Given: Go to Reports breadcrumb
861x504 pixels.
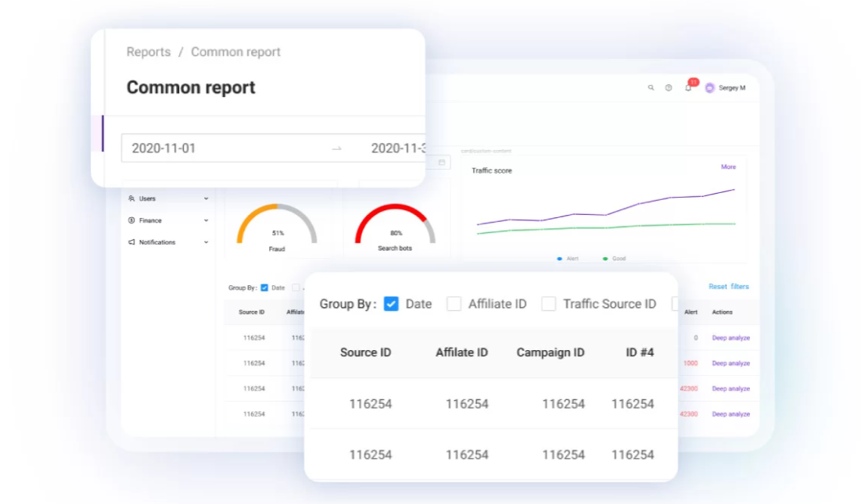Looking at the screenshot, I should (149, 52).
